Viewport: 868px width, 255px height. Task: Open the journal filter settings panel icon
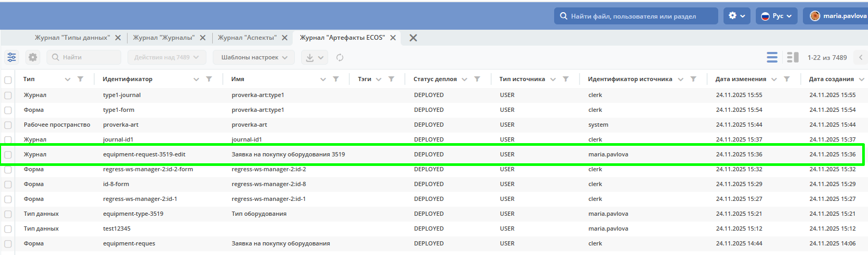(12, 57)
